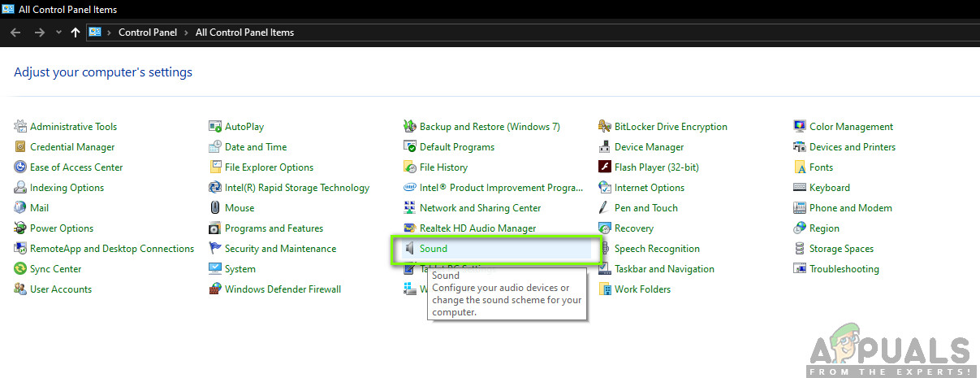
Task: Open the Windows Defender Firewall icon
Action: click(x=215, y=289)
